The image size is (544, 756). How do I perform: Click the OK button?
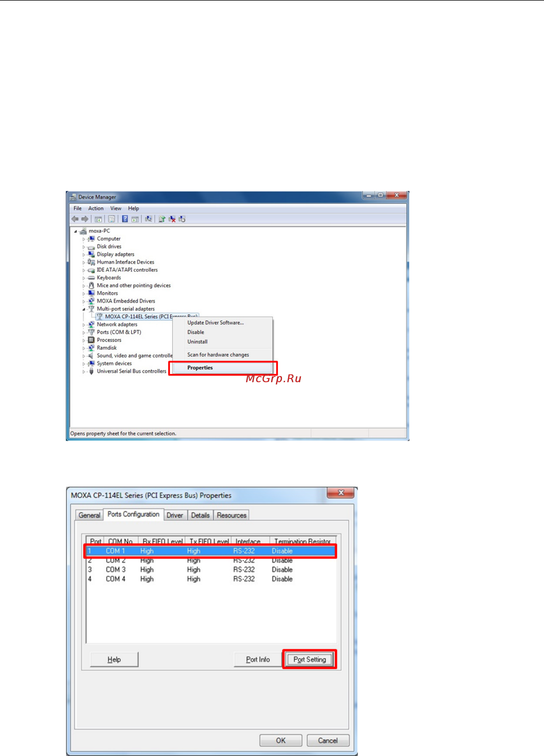click(281, 740)
